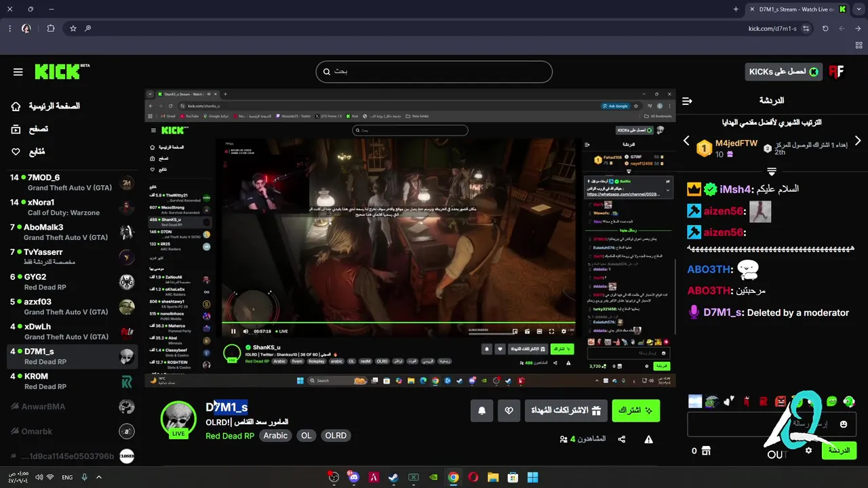868x488 pixels.
Task: Select azxf03 in the followed list
Action: pyautogui.click(x=71, y=307)
